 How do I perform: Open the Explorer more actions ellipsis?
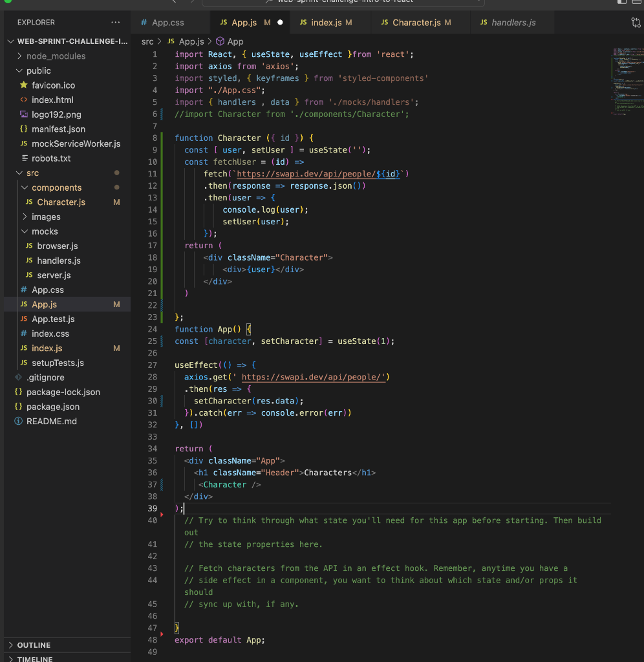116,22
